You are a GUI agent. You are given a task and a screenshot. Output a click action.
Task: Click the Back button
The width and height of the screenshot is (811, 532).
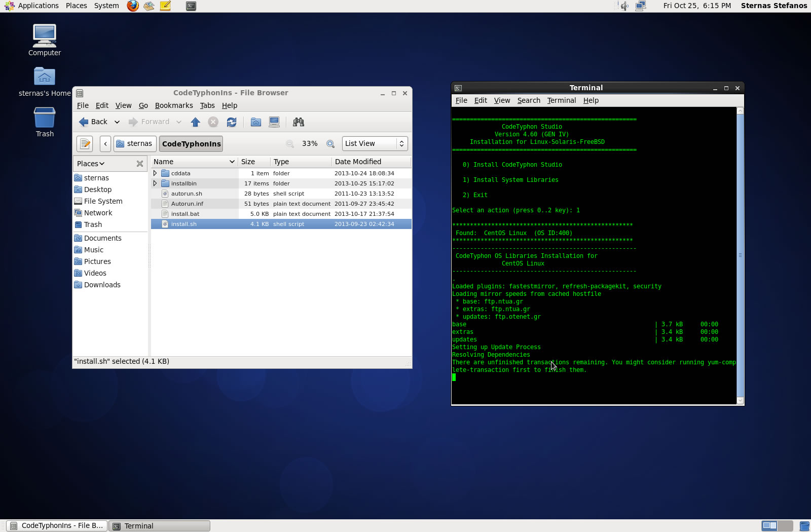(93, 122)
